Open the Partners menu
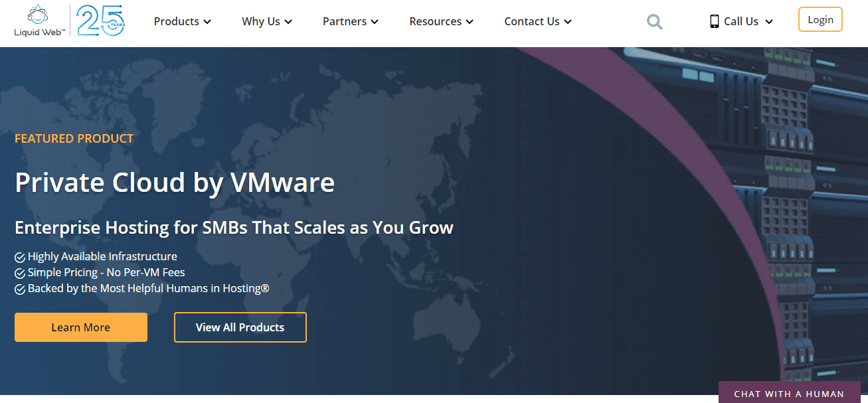This screenshot has width=868, height=403. tap(351, 21)
